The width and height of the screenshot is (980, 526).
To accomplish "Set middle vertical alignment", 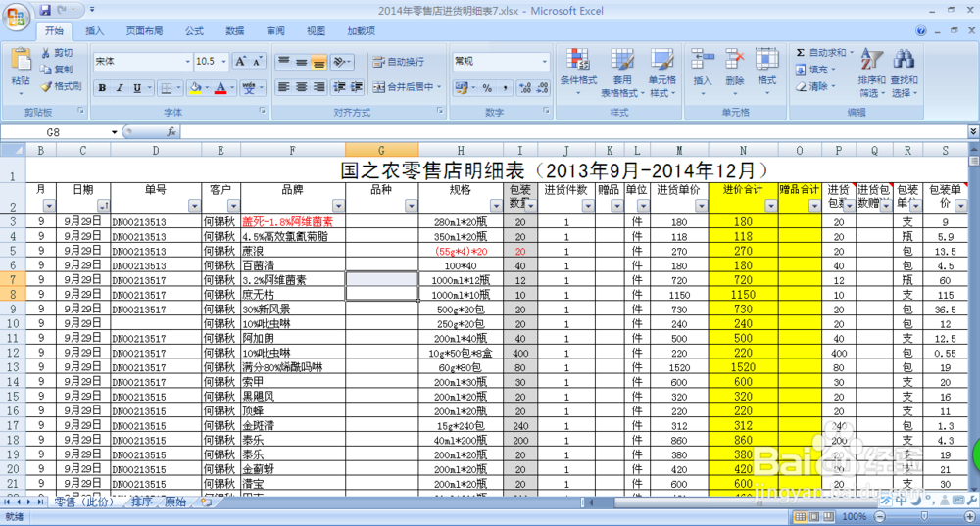I will pyautogui.click(x=301, y=62).
